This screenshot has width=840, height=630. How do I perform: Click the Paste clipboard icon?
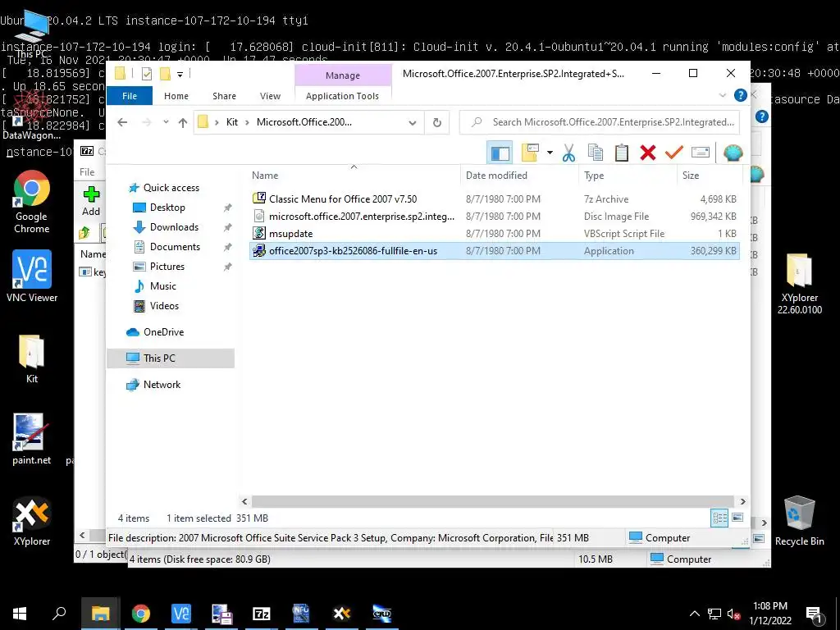622,153
